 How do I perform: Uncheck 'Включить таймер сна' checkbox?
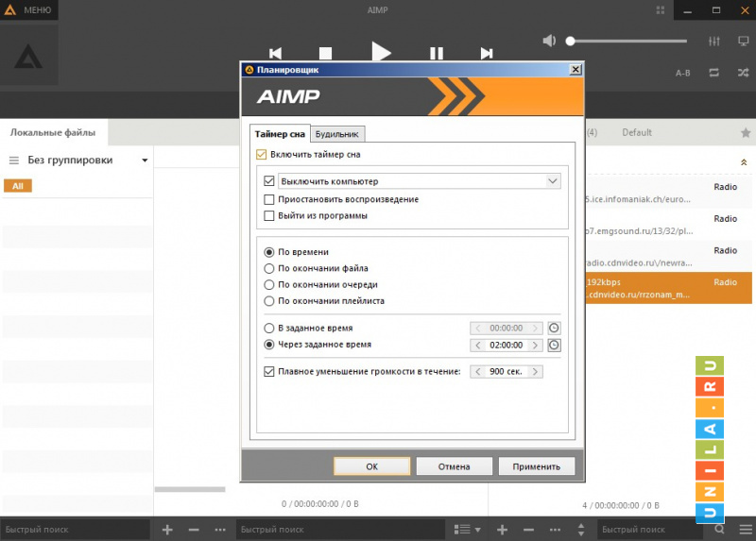[x=262, y=154]
